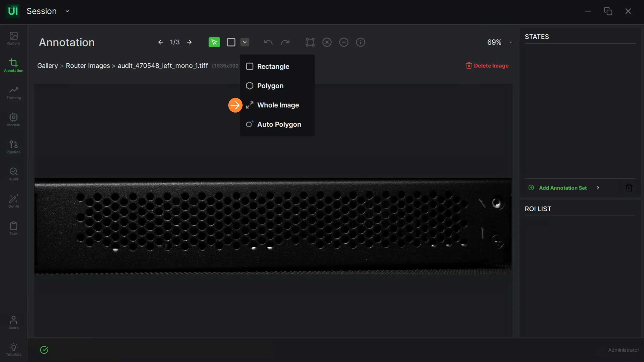Click the circled minus icon
Viewport: 644px width, 362px height.
[344, 42]
